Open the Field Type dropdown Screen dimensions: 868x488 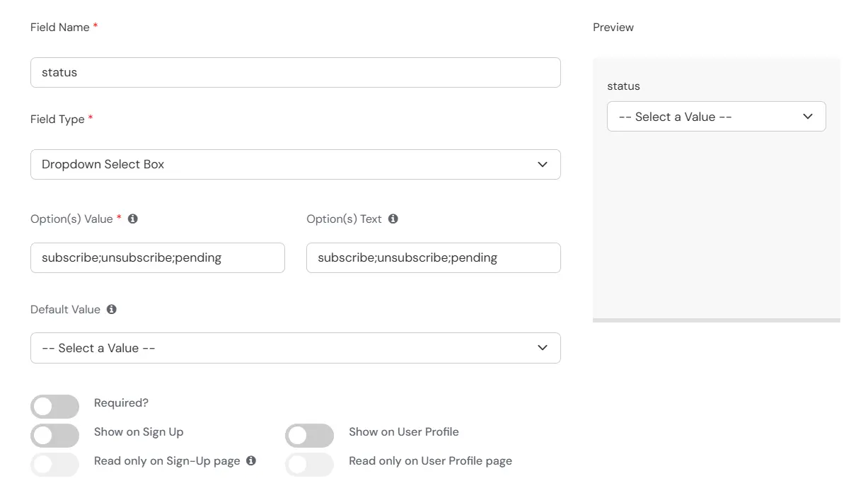[x=296, y=164]
